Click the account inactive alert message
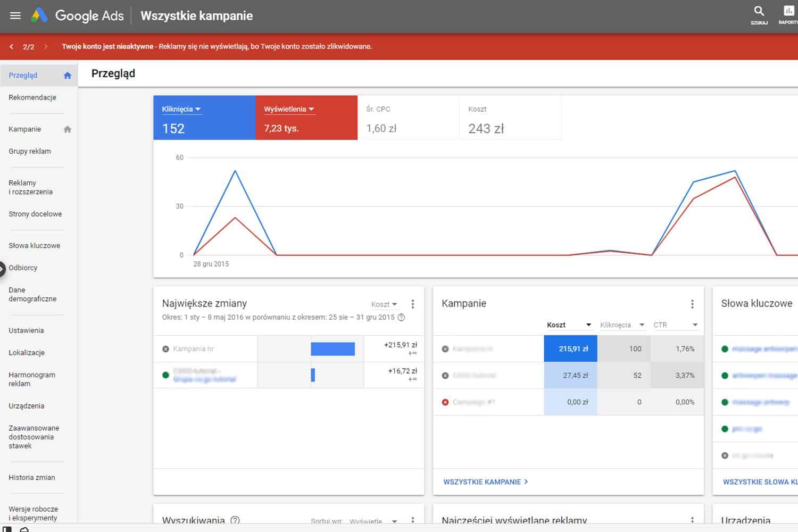The height and width of the screenshot is (532, 798). pos(217,47)
